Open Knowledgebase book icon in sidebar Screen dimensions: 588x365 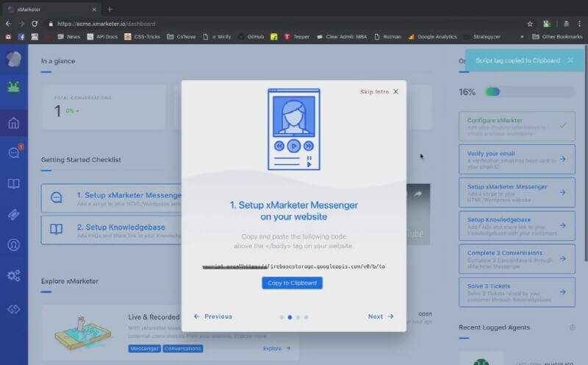pos(13,184)
